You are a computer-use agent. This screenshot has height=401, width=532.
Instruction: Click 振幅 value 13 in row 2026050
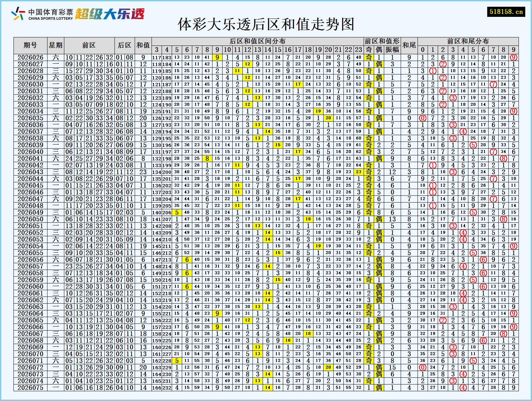392,219
